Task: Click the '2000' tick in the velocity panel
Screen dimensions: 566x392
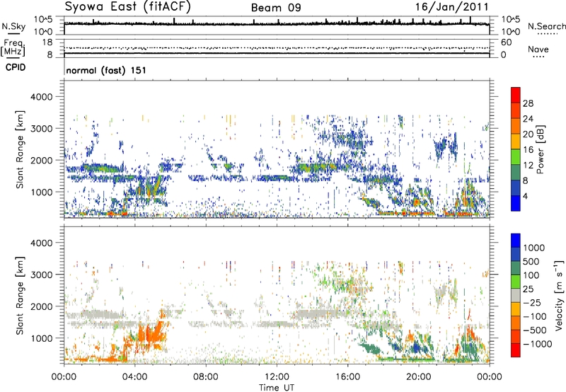Action: pyautogui.click(x=42, y=306)
